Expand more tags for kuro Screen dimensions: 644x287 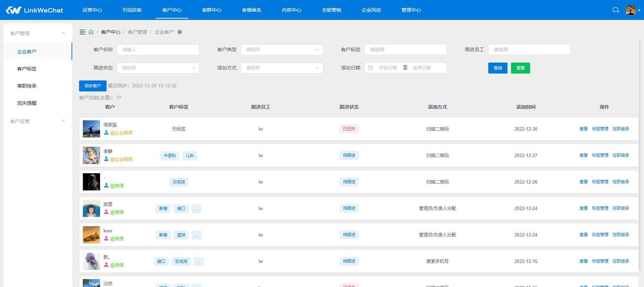coord(197,235)
